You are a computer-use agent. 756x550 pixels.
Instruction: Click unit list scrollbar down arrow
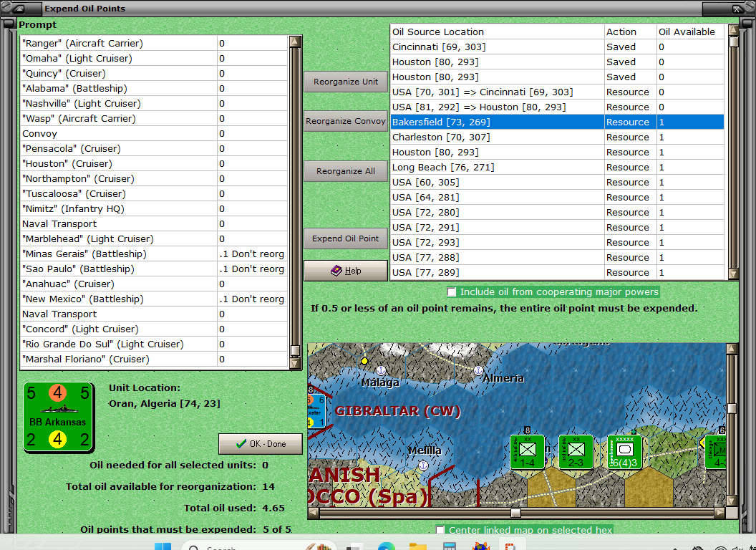coord(295,363)
